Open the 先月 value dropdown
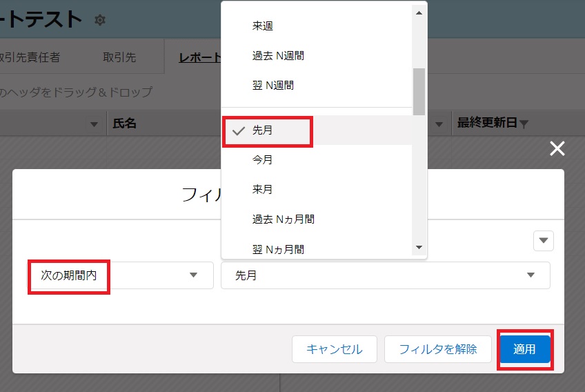The width and height of the screenshot is (585, 392). 386,275
